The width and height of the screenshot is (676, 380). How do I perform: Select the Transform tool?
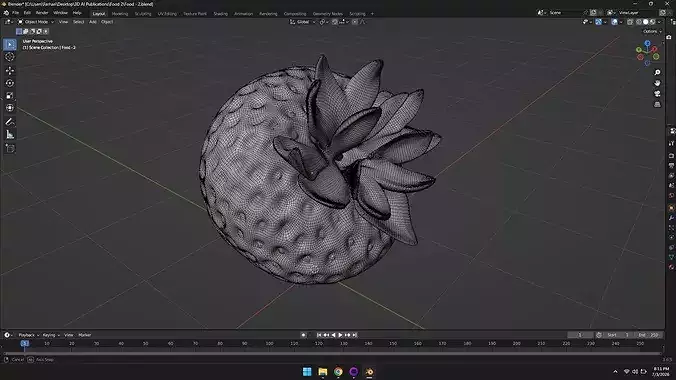point(10,108)
